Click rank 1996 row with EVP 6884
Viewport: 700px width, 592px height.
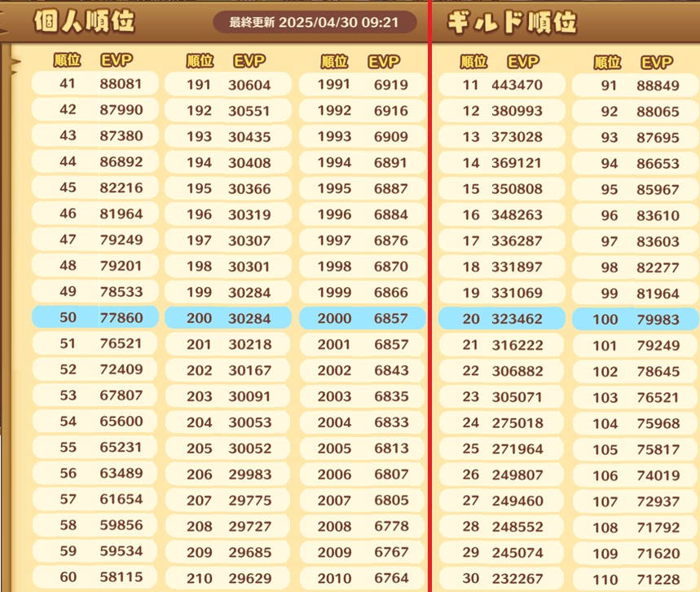coord(363,214)
